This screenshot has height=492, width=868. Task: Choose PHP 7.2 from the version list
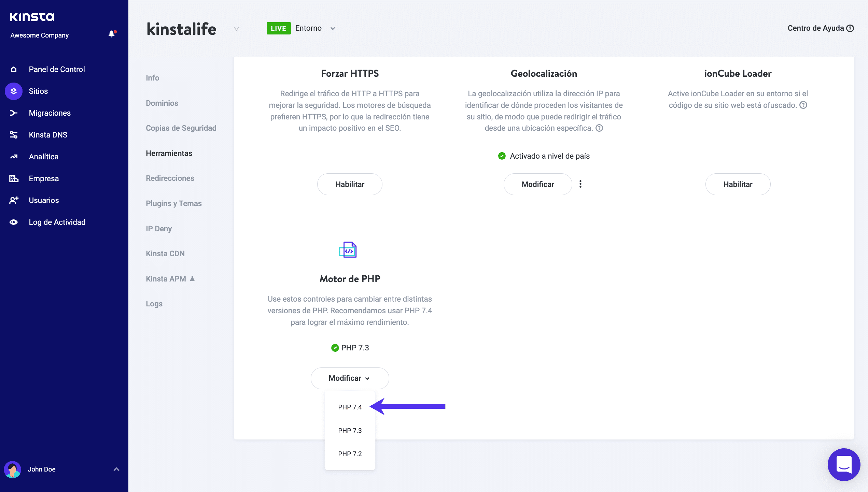pyautogui.click(x=350, y=454)
